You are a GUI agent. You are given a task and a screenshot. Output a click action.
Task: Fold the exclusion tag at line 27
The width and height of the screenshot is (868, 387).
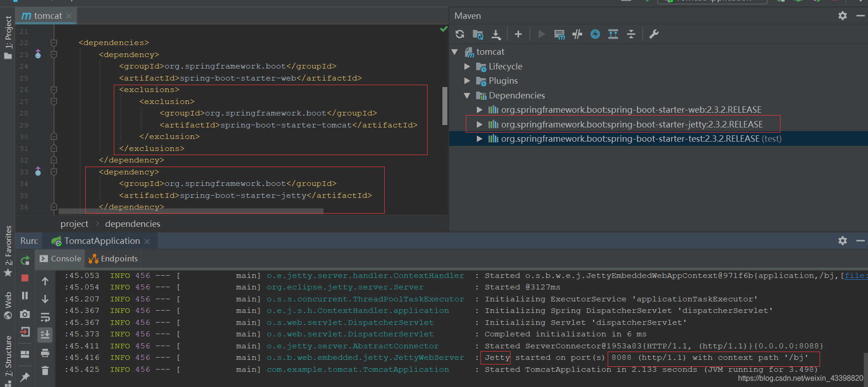[x=54, y=101]
